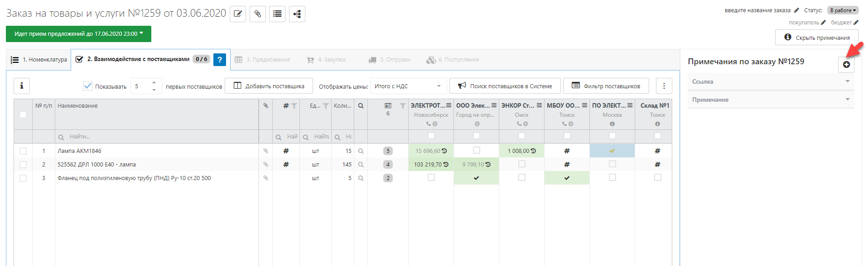The width and height of the screenshot is (868, 266).
Task: Toggle the Показывать checkbox
Action: tap(88, 86)
